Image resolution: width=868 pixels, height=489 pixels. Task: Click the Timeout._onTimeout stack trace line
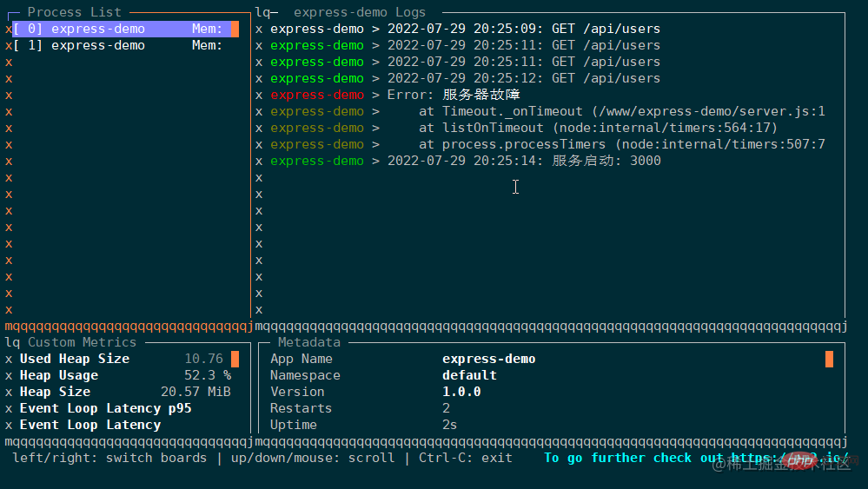click(547, 111)
